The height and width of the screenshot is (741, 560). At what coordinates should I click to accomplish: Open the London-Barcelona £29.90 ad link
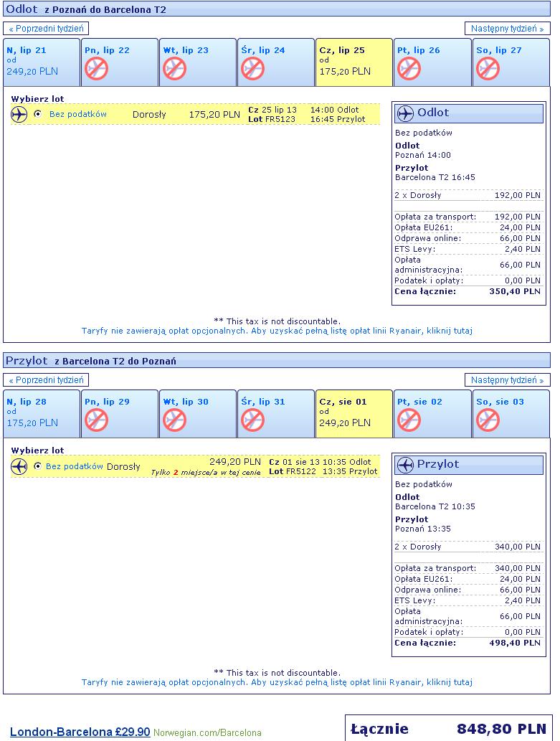[x=80, y=732]
